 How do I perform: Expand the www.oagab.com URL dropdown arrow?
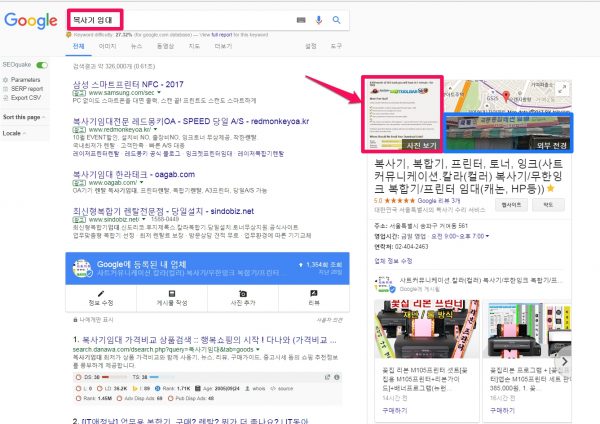tap(142, 183)
